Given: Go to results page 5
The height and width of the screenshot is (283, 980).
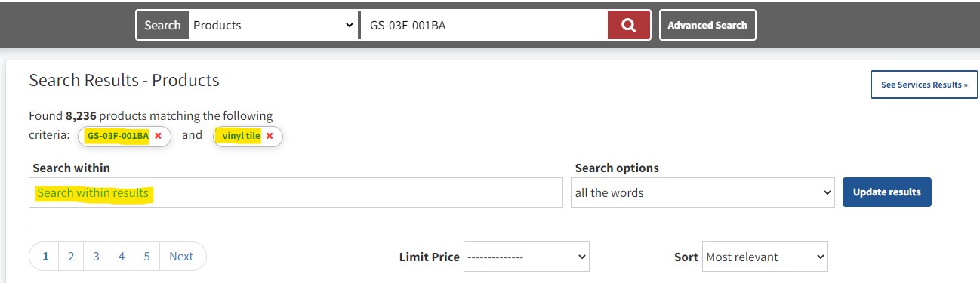Looking at the screenshot, I should pos(146,257).
